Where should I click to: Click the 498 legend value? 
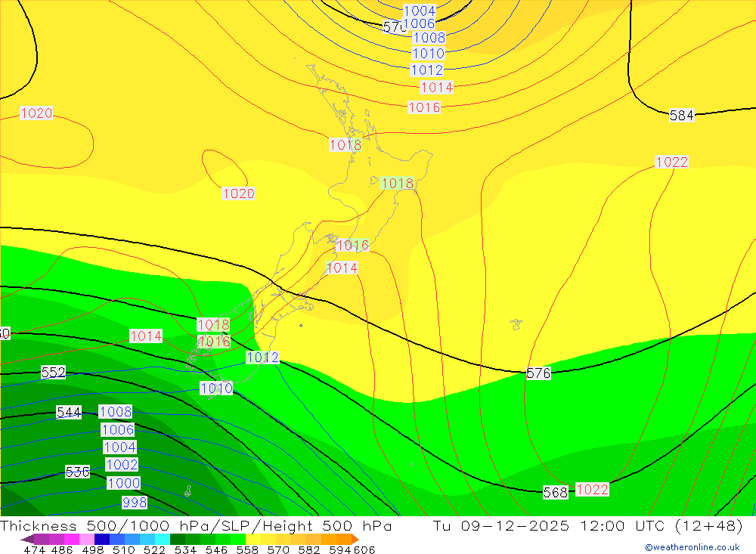coord(92,549)
